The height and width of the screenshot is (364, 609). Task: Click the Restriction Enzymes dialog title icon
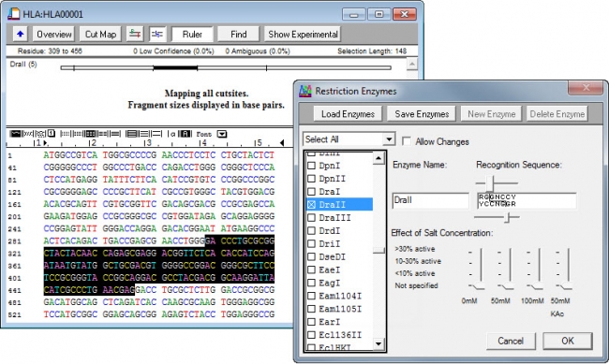[305, 91]
